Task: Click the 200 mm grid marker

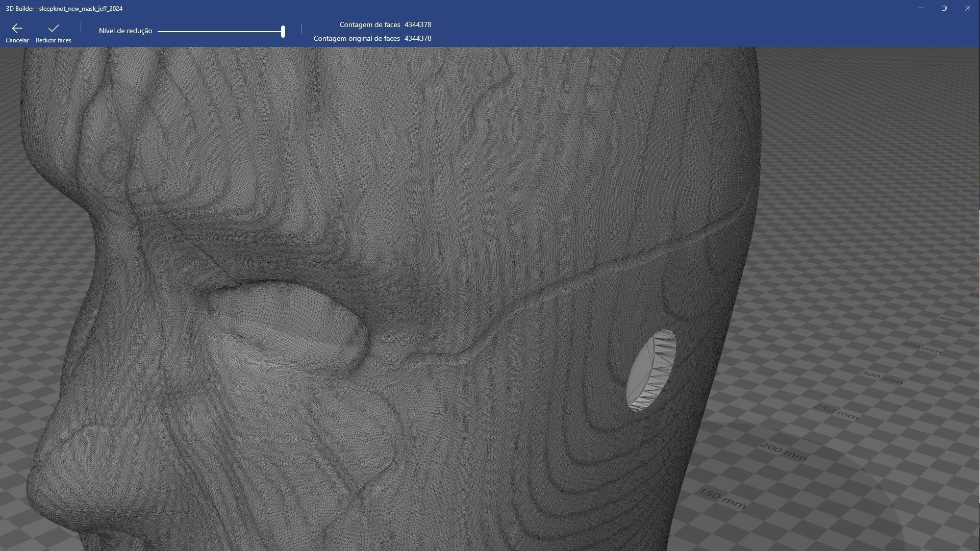Action: tap(783, 452)
